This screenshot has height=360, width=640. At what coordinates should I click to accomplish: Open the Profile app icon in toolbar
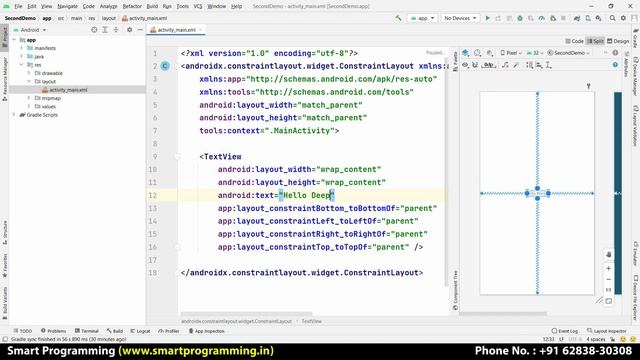pos(542,18)
